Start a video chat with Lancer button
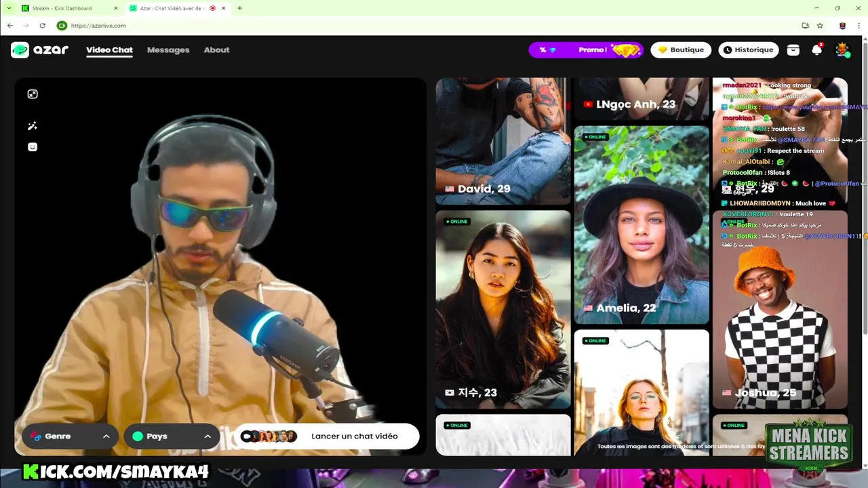 328,436
